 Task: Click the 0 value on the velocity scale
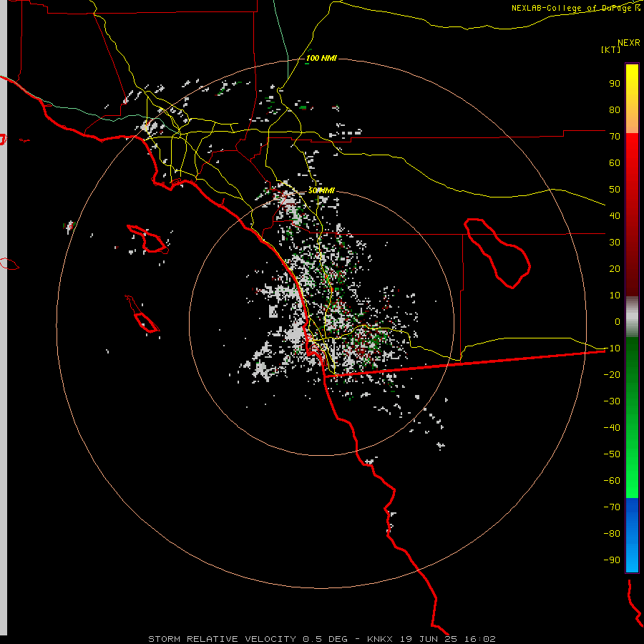618,322
